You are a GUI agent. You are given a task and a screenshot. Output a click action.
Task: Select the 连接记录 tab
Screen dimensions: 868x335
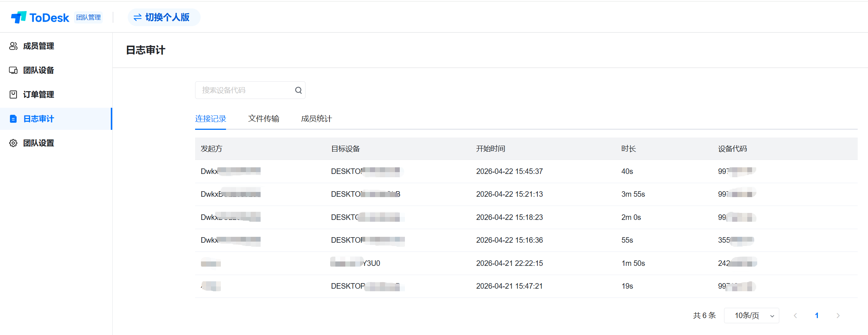(x=211, y=119)
